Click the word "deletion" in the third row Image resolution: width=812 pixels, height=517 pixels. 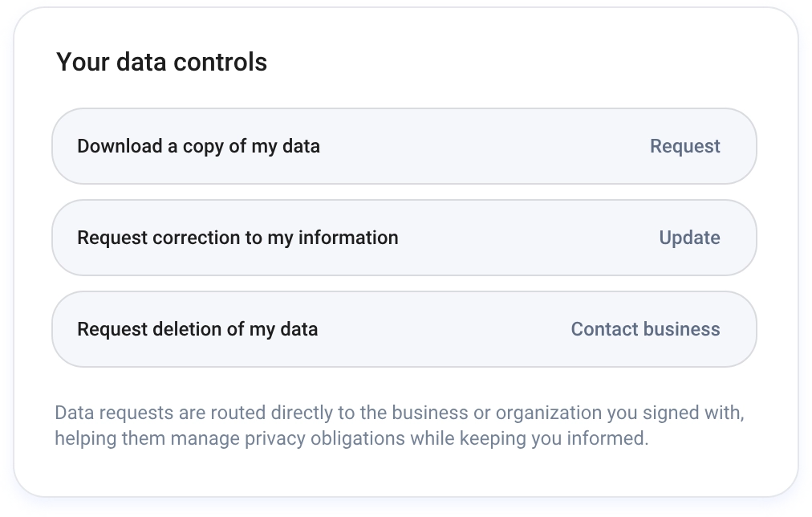(189, 329)
